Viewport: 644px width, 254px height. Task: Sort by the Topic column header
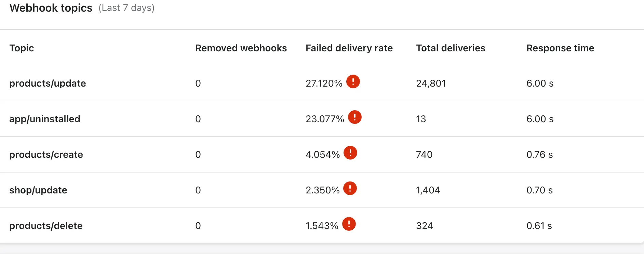[x=22, y=48]
